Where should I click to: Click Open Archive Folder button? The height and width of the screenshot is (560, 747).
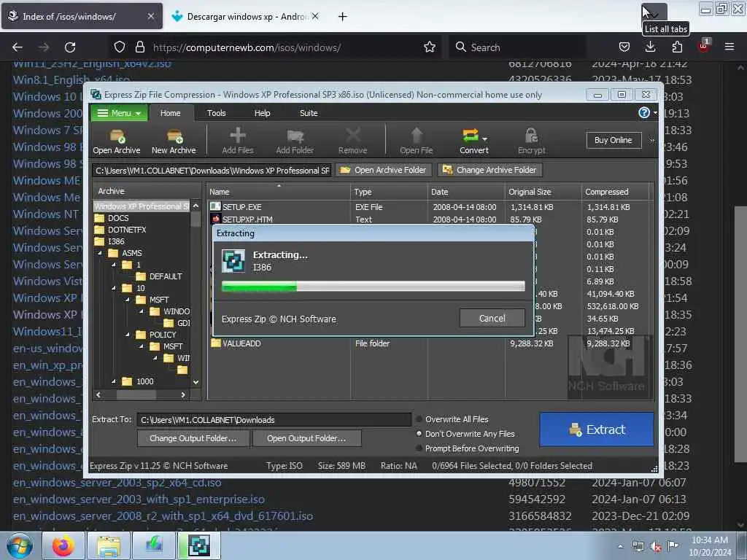[x=384, y=170]
